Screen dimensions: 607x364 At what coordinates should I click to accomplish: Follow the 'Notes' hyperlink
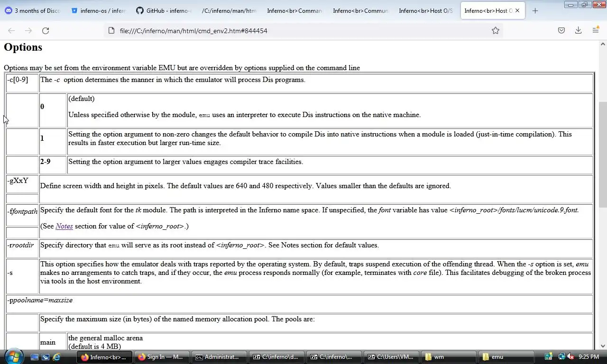coord(64,226)
